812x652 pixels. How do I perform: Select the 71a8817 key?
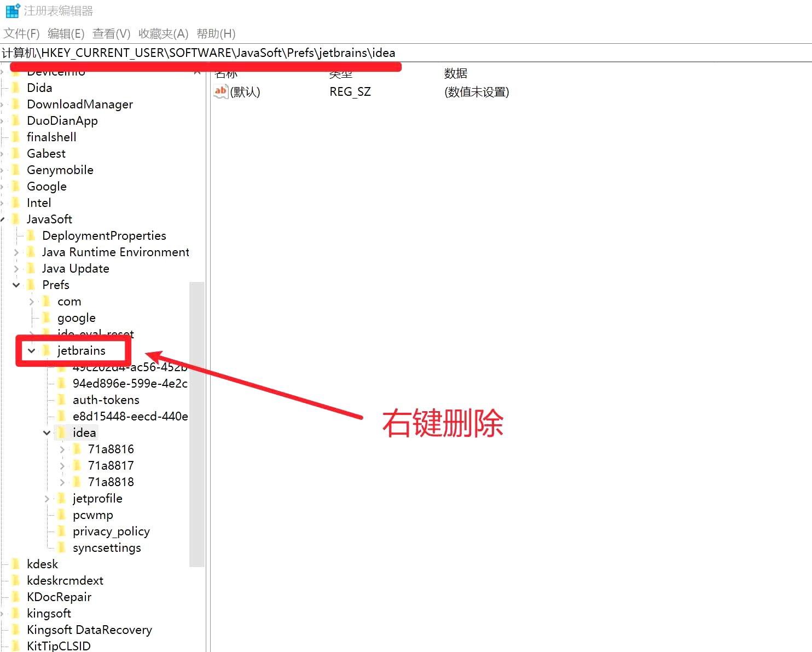click(x=111, y=465)
